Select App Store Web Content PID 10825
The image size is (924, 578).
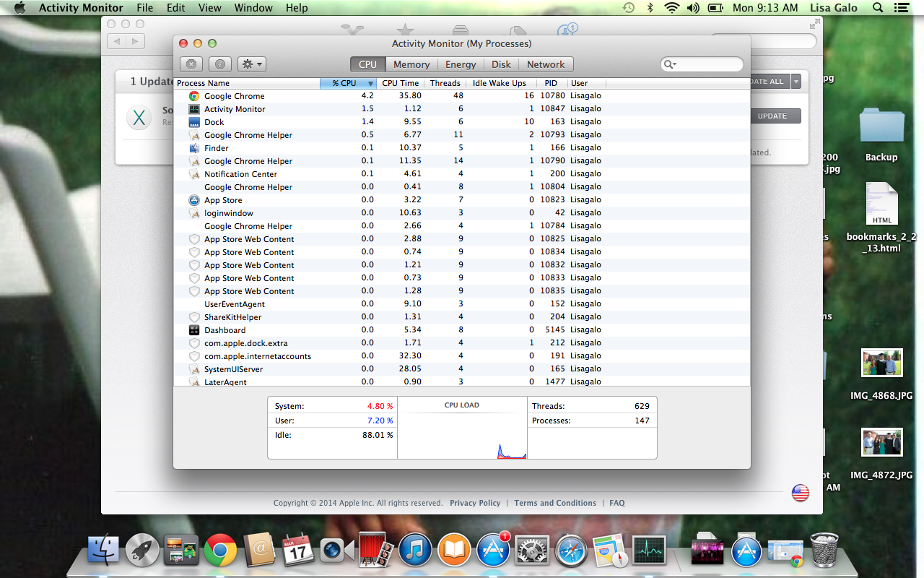462,239
